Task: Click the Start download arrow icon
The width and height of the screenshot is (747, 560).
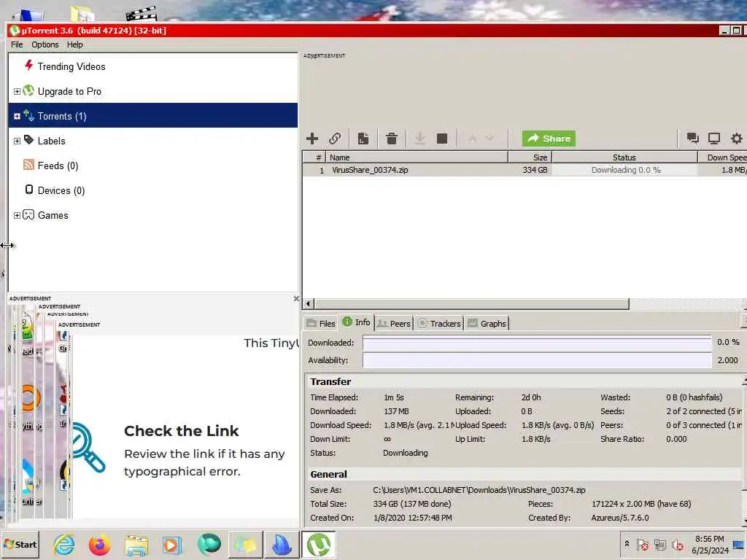Action: [419, 139]
